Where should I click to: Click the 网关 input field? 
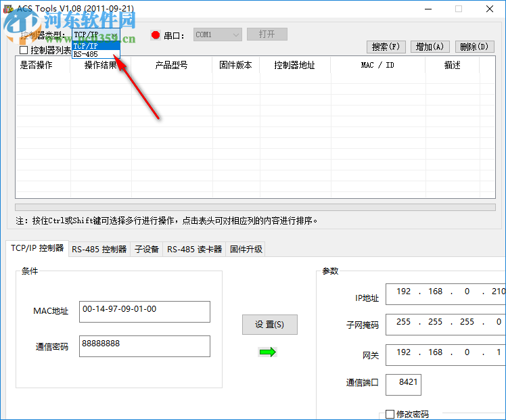point(446,355)
